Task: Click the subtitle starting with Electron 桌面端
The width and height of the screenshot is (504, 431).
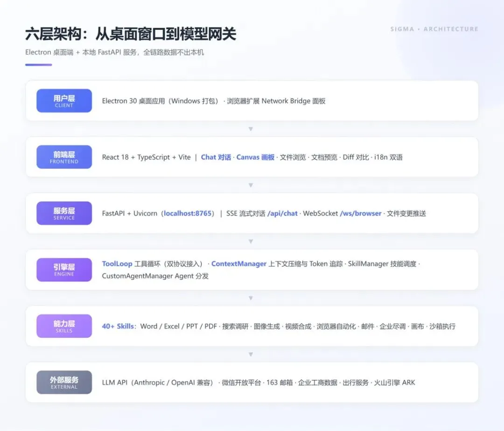Action: pos(114,52)
